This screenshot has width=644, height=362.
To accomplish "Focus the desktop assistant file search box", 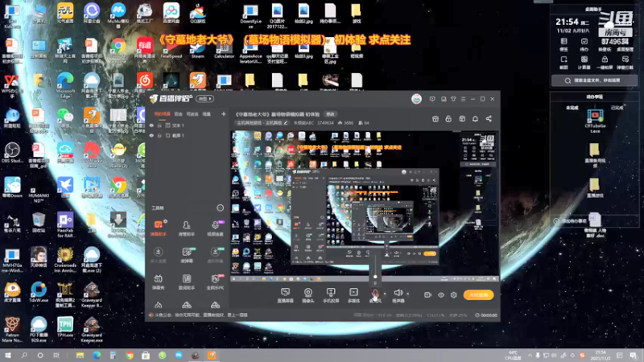I will [x=594, y=80].
